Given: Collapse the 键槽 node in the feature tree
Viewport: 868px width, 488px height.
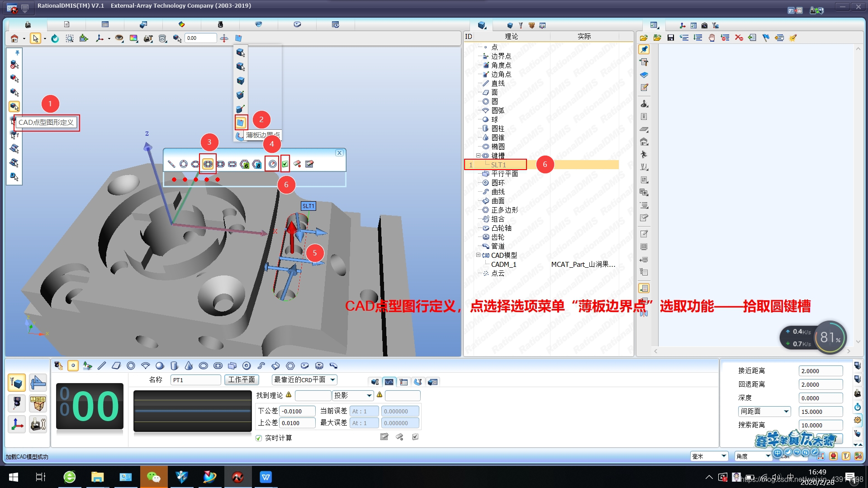Looking at the screenshot, I should coord(478,155).
